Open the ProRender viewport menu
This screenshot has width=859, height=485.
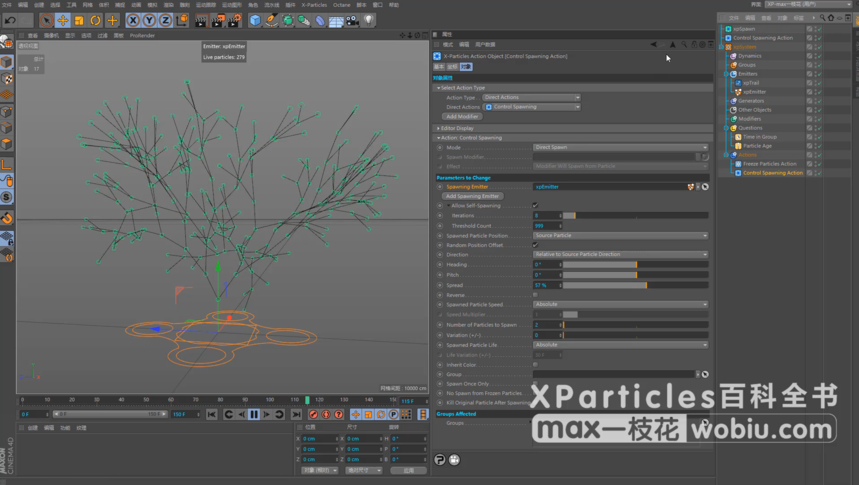[x=142, y=36]
